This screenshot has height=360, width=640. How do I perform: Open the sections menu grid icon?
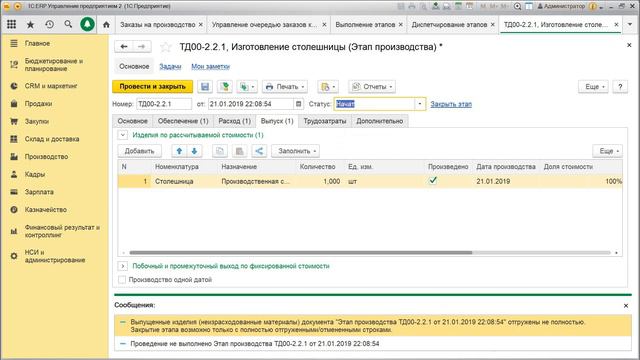point(11,24)
